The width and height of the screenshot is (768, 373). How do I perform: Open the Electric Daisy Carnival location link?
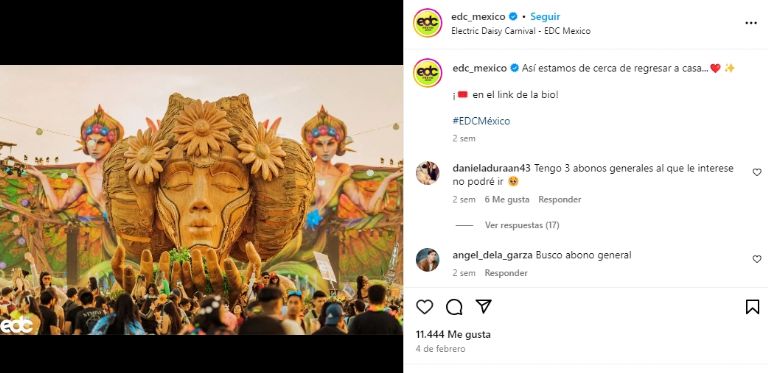pos(521,31)
